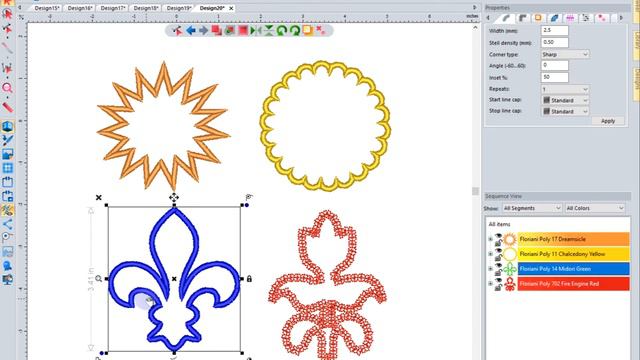The height and width of the screenshot is (360, 640).
Task: Click the horizontal mirror green triangles icon
Action: (256, 31)
